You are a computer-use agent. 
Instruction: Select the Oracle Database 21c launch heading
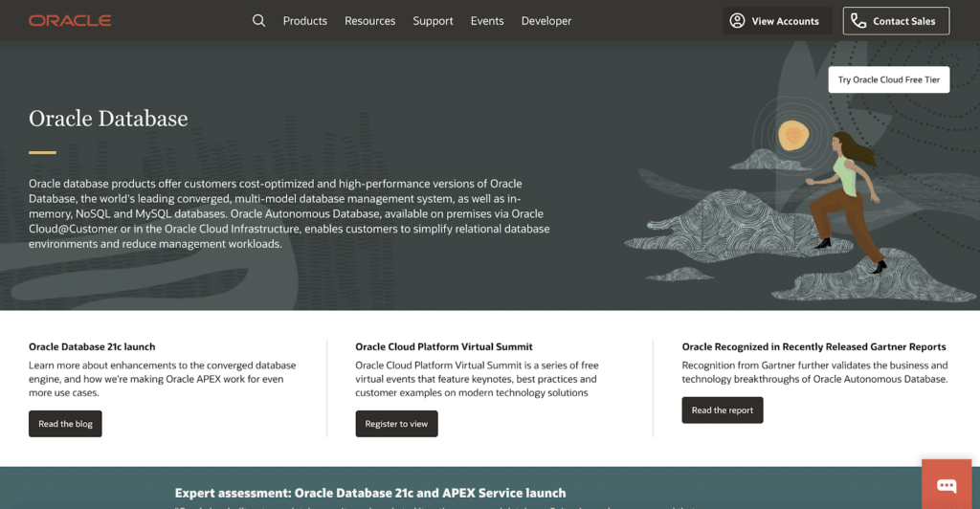pyautogui.click(x=92, y=346)
